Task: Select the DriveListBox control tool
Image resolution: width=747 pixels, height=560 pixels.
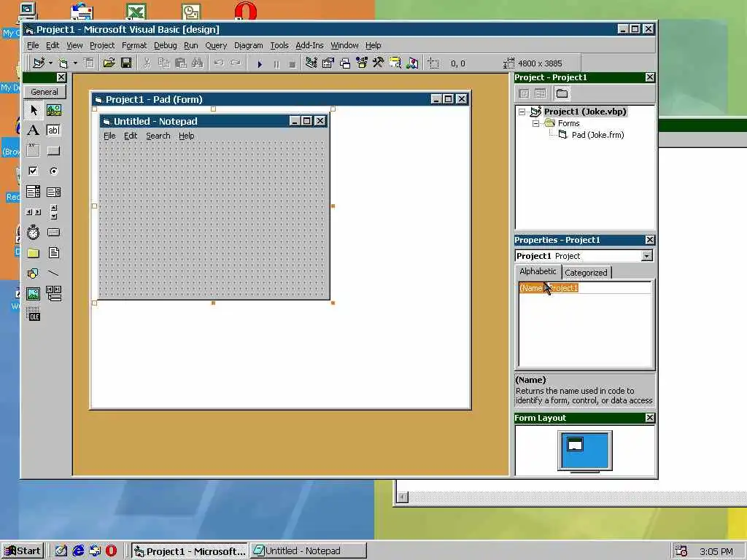Action: click(54, 233)
